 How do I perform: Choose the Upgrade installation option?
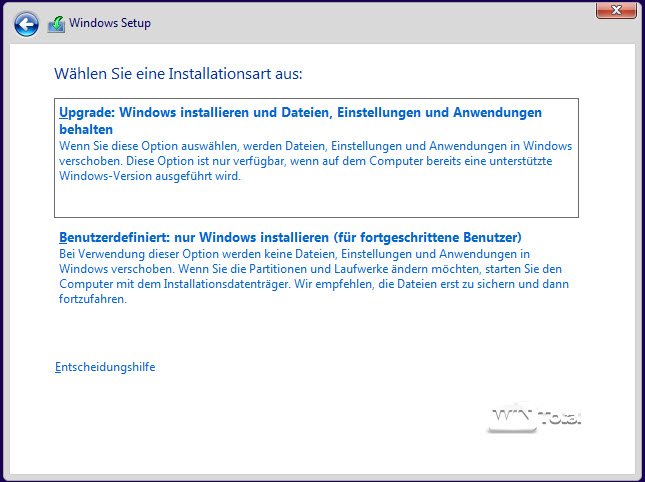coord(316,158)
